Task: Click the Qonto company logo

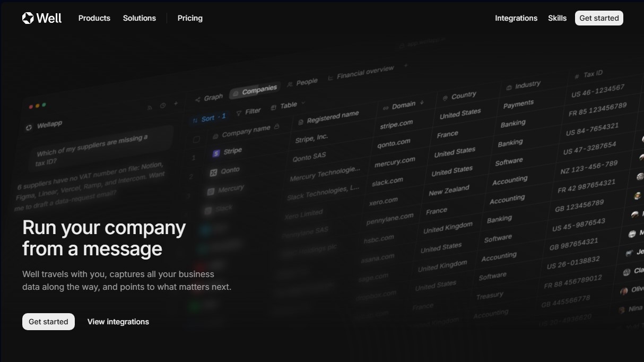Action: 213,173
